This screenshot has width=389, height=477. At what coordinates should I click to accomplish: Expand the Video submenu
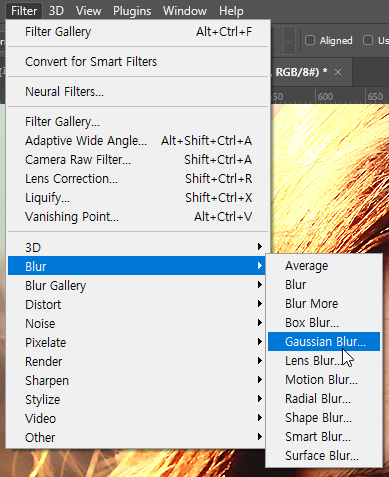coord(138,418)
